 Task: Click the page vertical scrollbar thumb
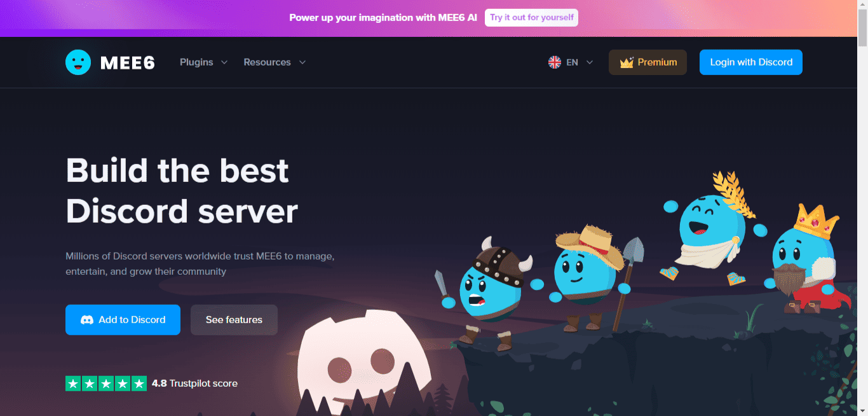click(862, 29)
